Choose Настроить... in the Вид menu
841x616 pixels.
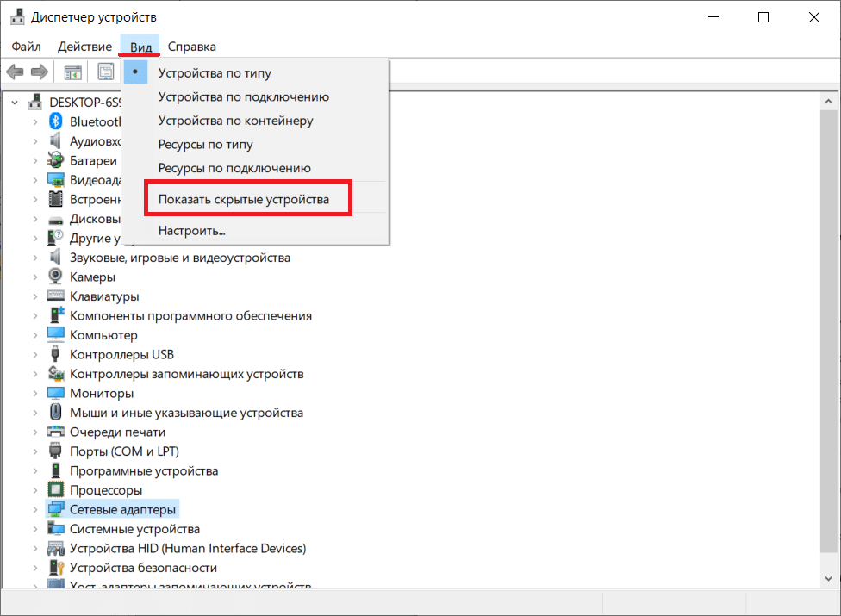(191, 231)
